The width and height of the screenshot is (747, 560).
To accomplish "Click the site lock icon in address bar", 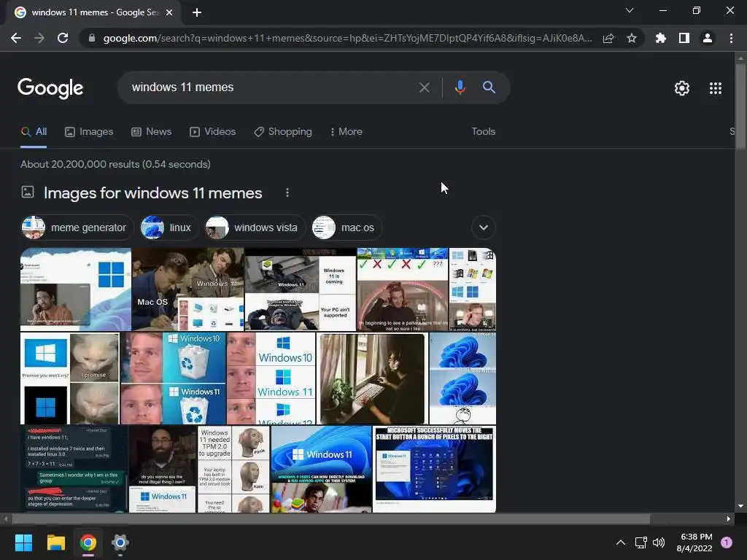I will [x=92, y=38].
